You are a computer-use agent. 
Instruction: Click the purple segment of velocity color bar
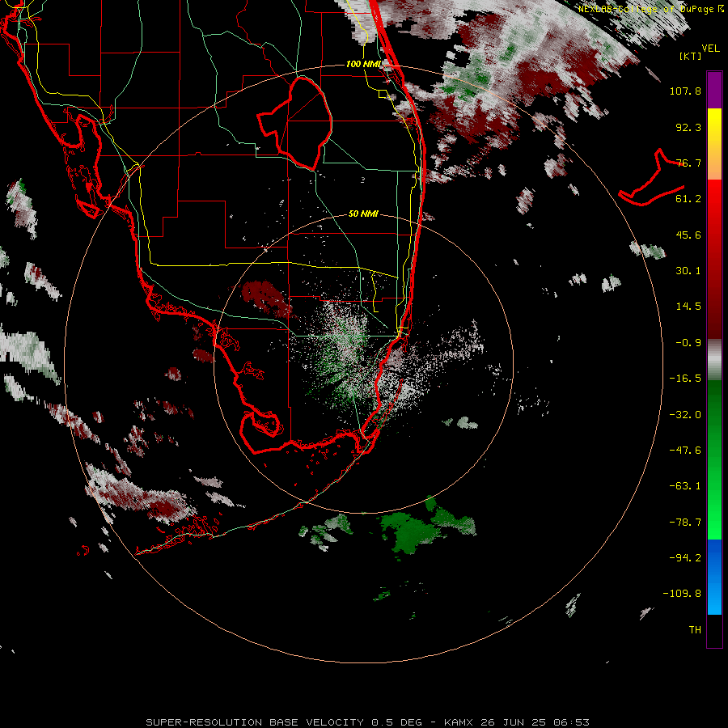[x=714, y=90]
